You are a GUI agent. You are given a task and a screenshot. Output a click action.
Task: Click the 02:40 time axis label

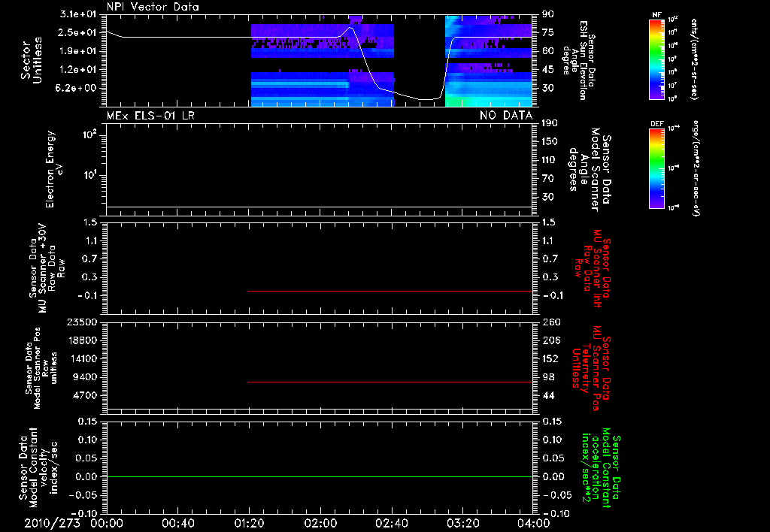tap(391, 523)
